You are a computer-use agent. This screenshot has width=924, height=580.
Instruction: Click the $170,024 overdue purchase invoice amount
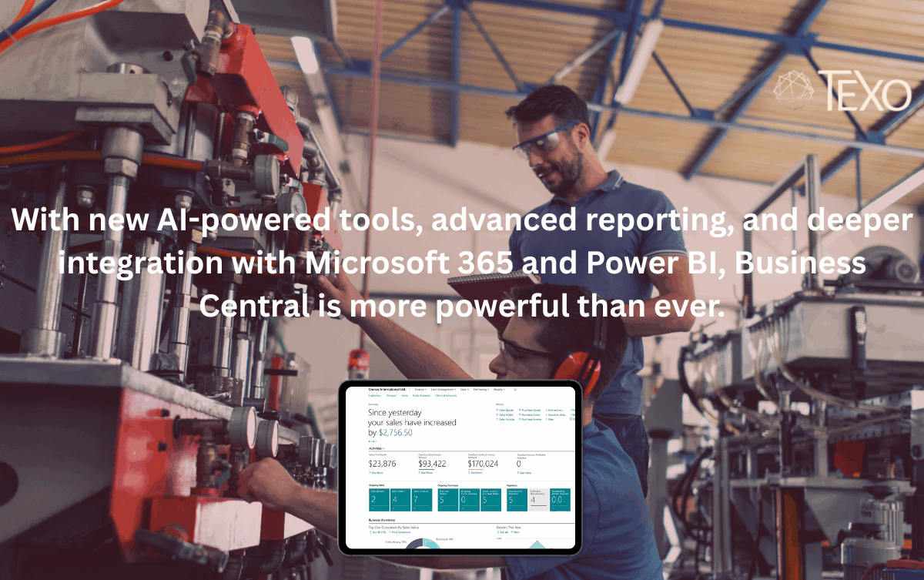click(484, 464)
